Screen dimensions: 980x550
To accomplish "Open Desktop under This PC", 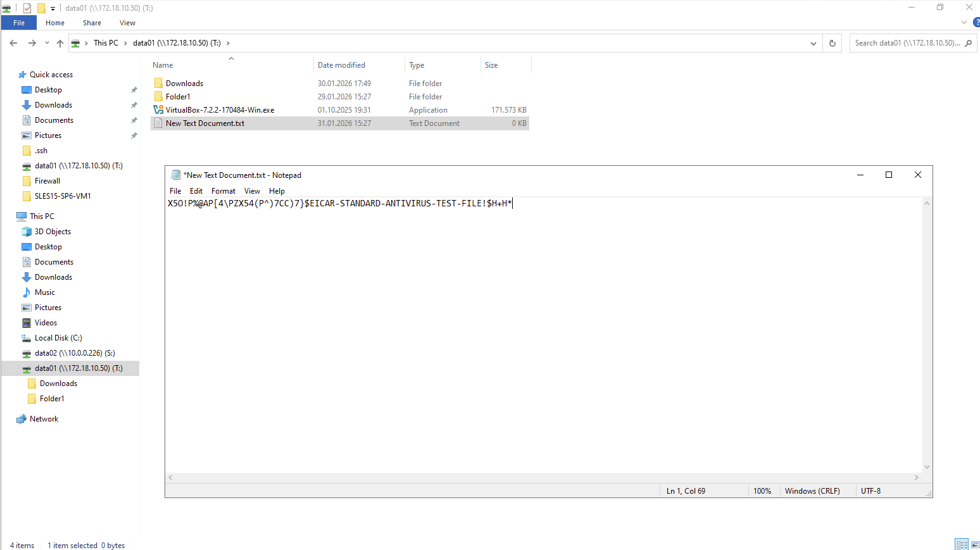I will click(x=48, y=247).
